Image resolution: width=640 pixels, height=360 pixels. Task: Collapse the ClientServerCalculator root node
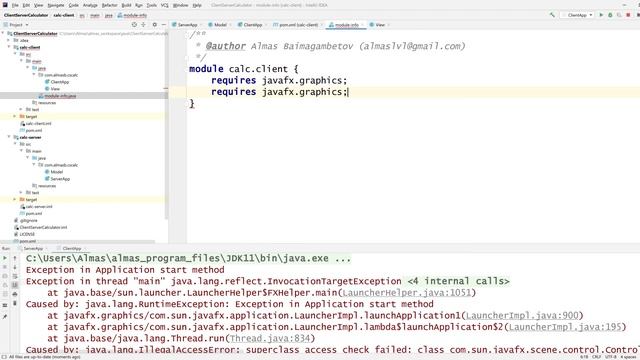coord(3,33)
